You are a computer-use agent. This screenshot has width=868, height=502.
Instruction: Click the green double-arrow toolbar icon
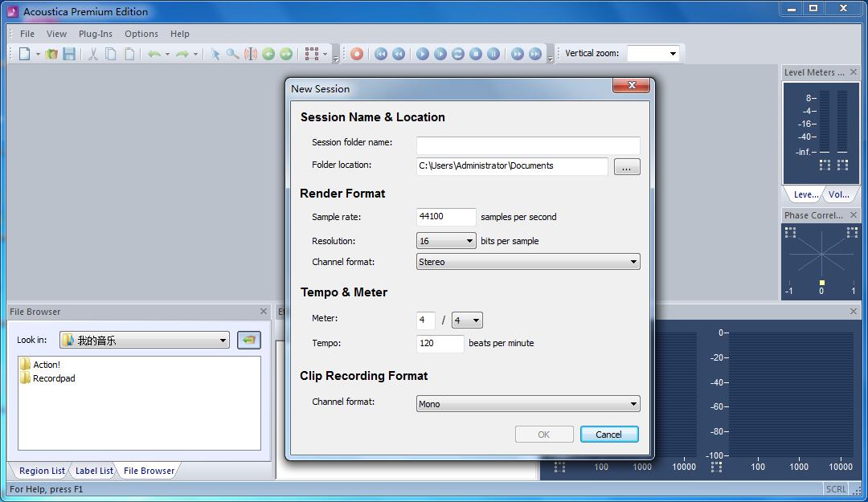coord(286,54)
